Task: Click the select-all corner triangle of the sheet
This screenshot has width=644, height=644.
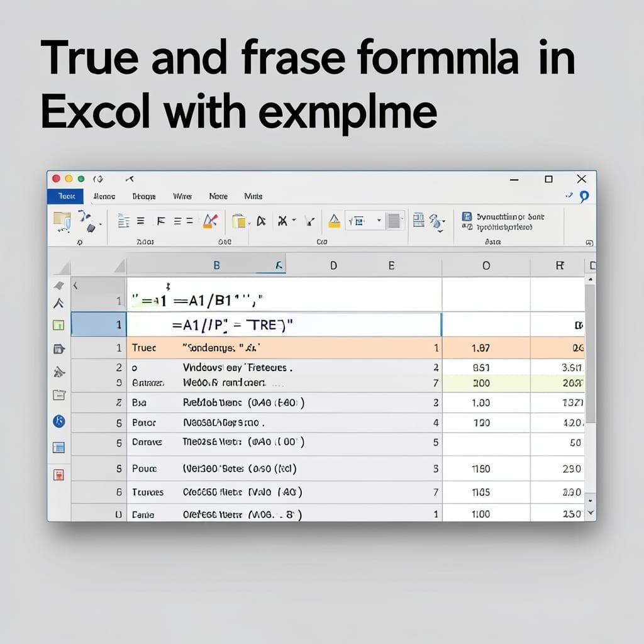Action: 119,267
